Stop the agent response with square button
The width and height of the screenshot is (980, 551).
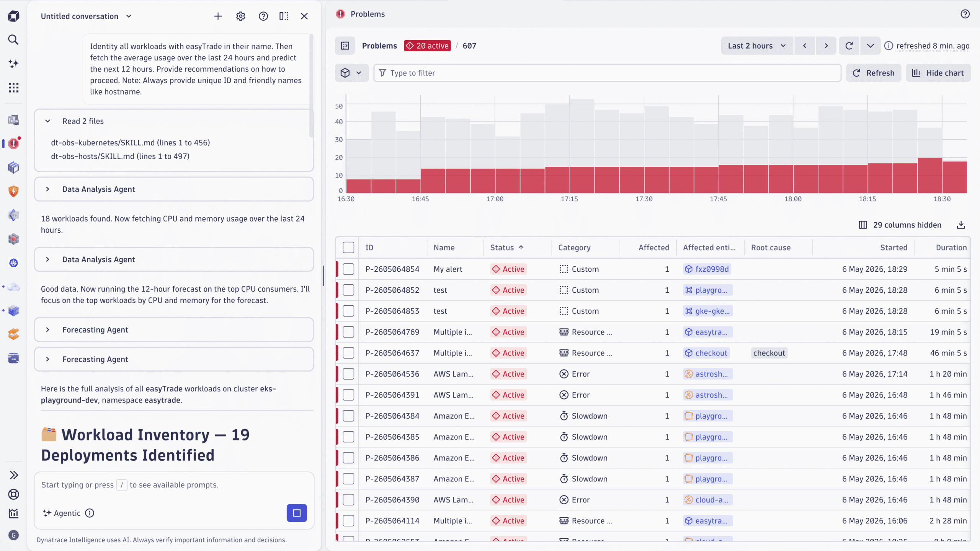[297, 513]
